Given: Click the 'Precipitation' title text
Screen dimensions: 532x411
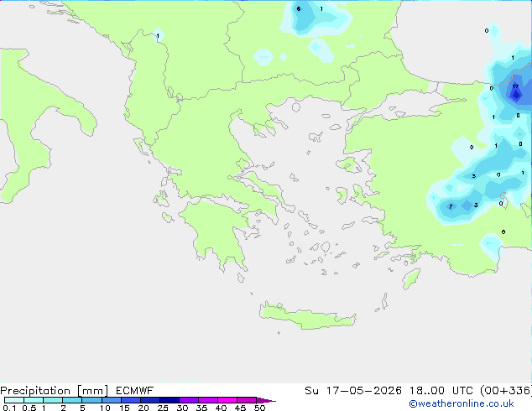Looking at the screenshot, I should tap(35, 391).
